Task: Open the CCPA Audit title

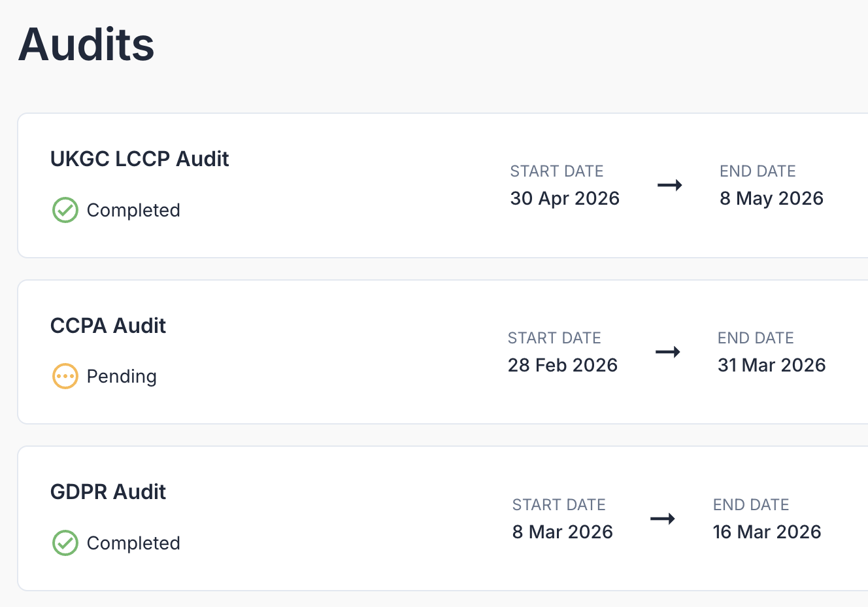Action: click(108, 326)
